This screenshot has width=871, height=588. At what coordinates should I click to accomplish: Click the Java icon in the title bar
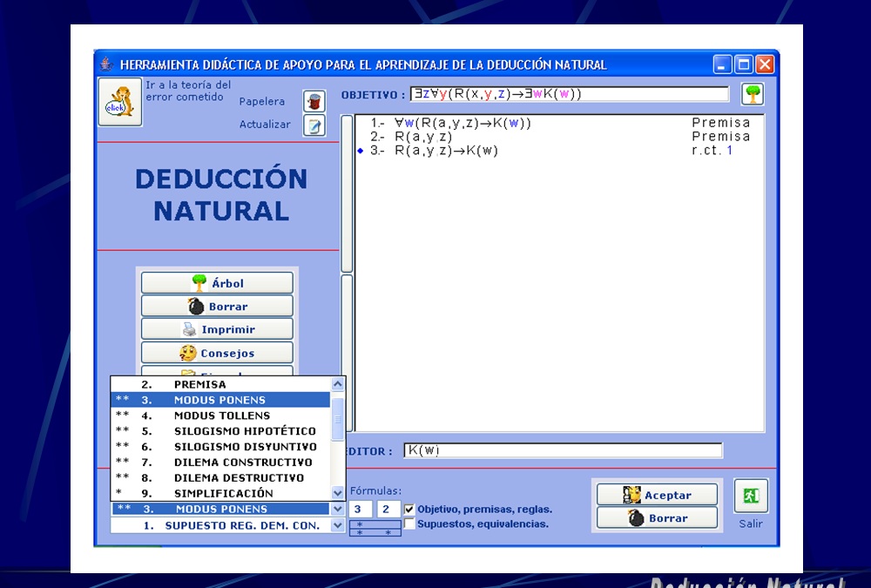106,64
